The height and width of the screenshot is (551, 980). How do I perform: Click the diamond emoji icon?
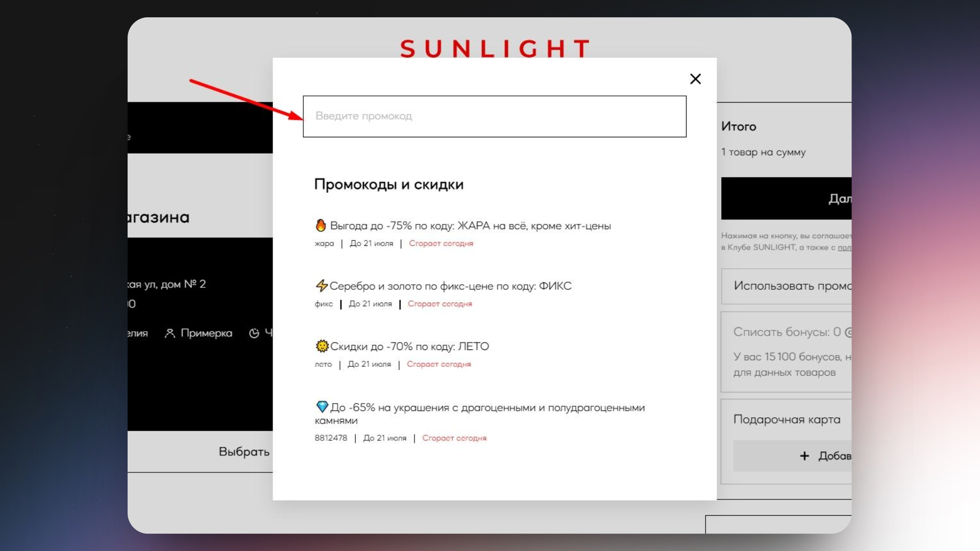coord(322,407)
